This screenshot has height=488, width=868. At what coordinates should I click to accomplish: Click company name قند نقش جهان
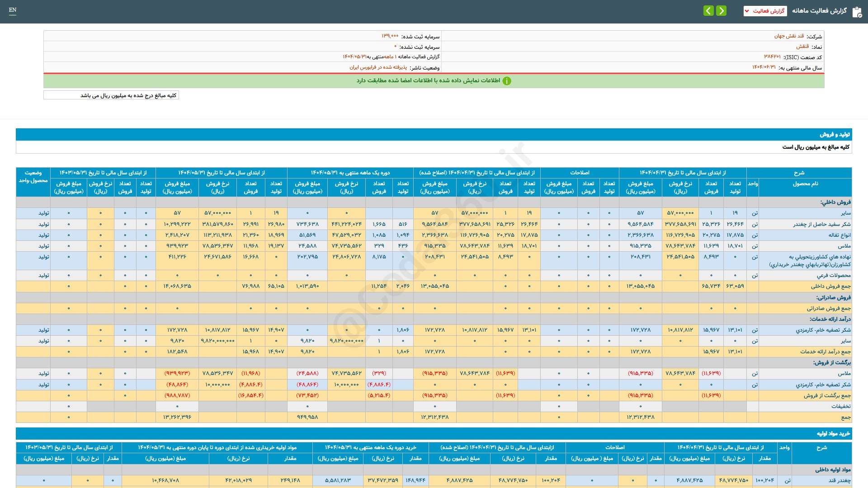pyautogui.click(x=789, y=36)
